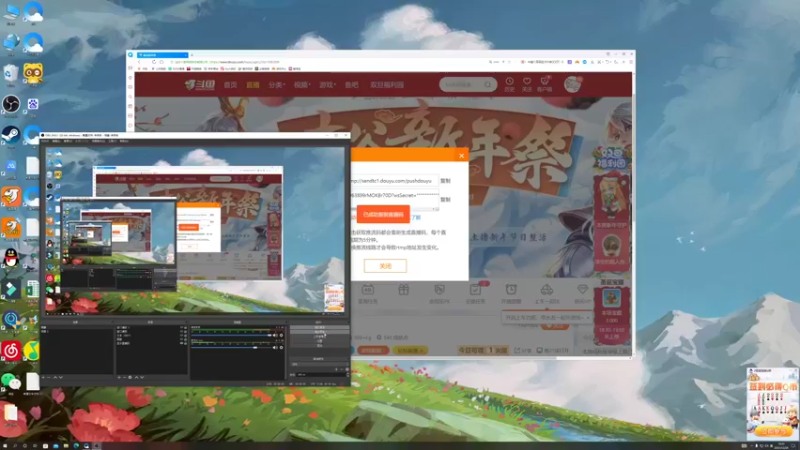
Task: Click the gift box icon below the dialog
Action: tap(403, 290)
